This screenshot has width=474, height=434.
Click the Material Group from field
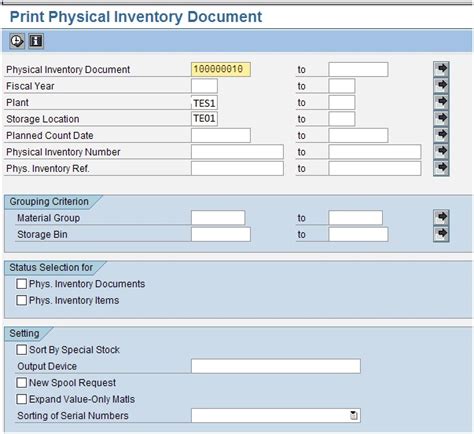218,218
